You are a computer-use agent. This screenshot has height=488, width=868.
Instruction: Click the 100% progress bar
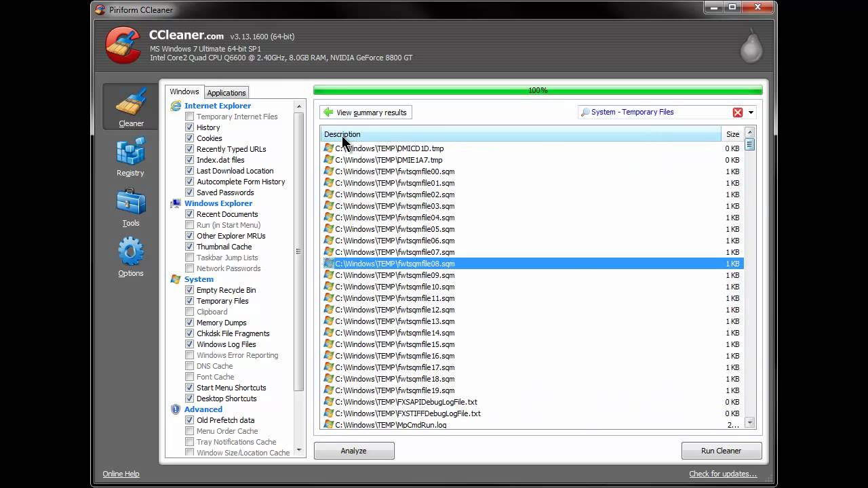tap(538, 90)
